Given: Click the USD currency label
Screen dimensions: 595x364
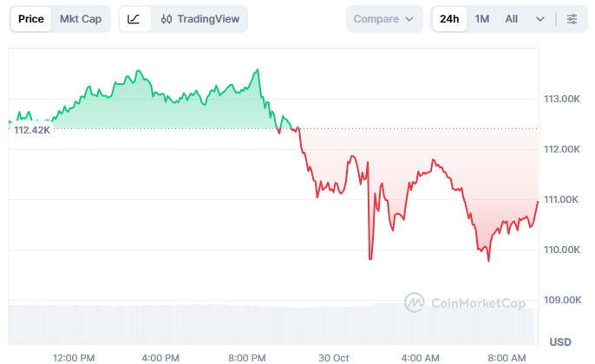Looking at the screenshot, I should 560,340.
